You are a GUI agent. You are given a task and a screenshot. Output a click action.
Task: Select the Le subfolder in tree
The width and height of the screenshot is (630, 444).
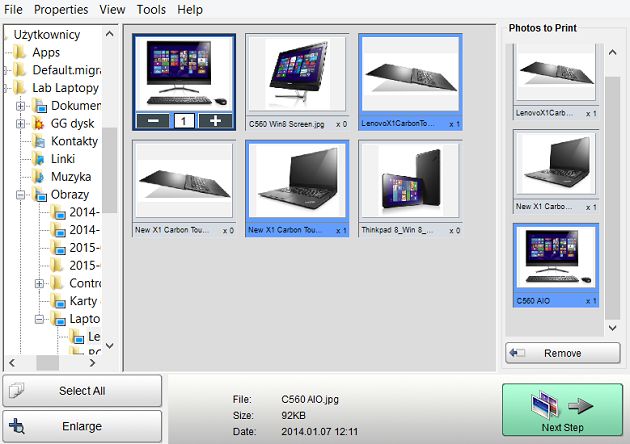click(94, 336)
